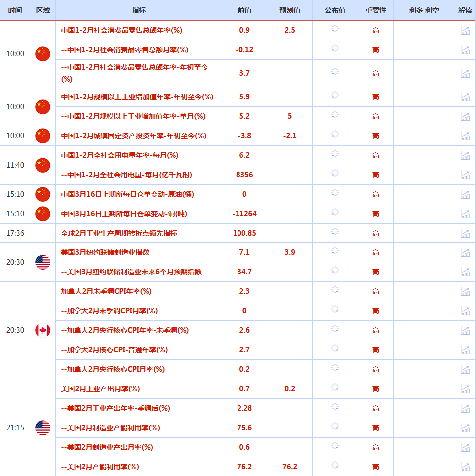Click the 区域 column header

pyautogui.click(x=43, y=10)
